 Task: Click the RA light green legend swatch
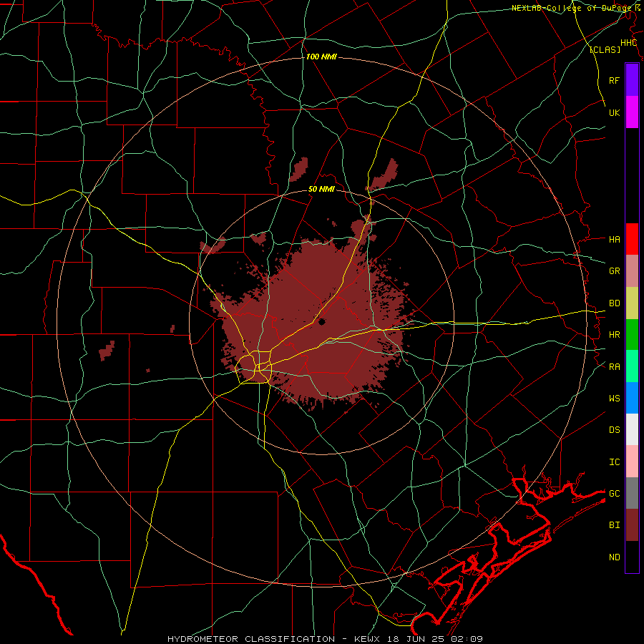pos(632,366)
